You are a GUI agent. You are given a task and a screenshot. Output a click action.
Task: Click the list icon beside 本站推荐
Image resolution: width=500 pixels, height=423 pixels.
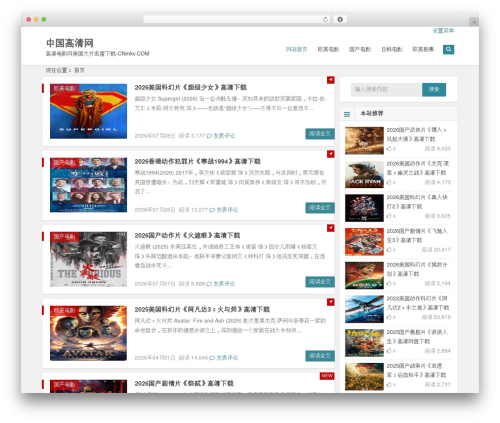pyautogui.click(x=347, y=114)
